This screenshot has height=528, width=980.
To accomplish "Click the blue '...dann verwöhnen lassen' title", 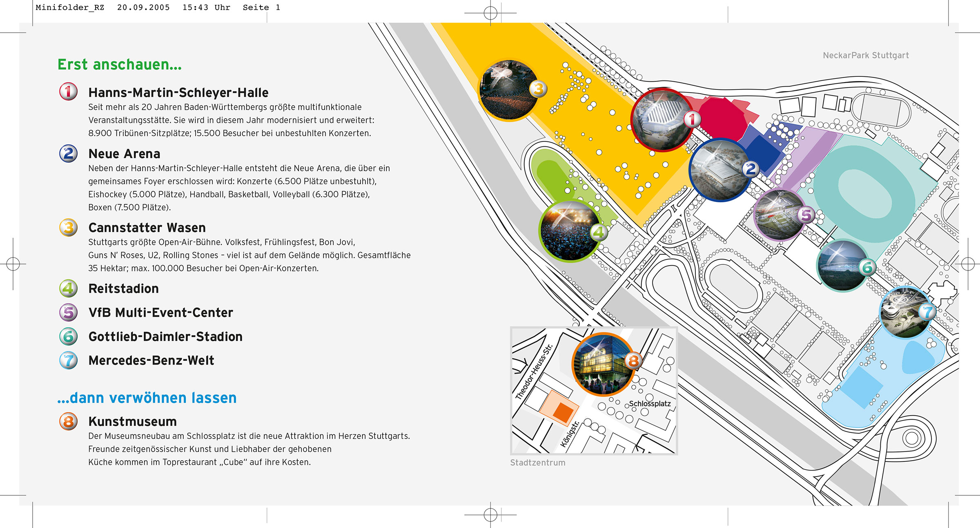I will point(147,398).
